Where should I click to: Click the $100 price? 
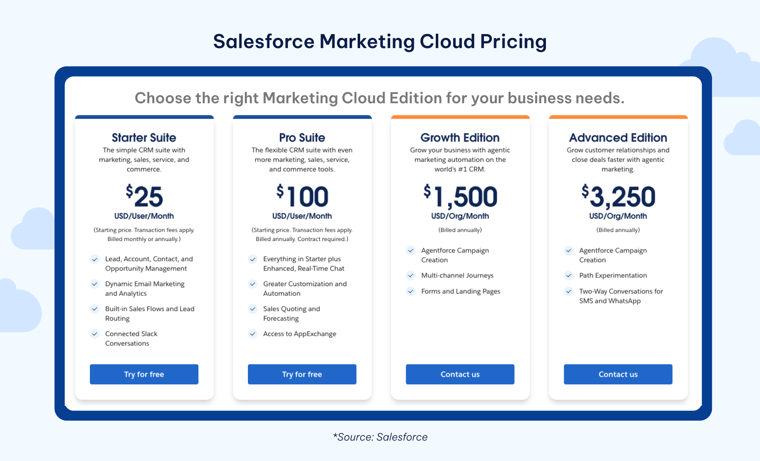(x=302, y=196)
